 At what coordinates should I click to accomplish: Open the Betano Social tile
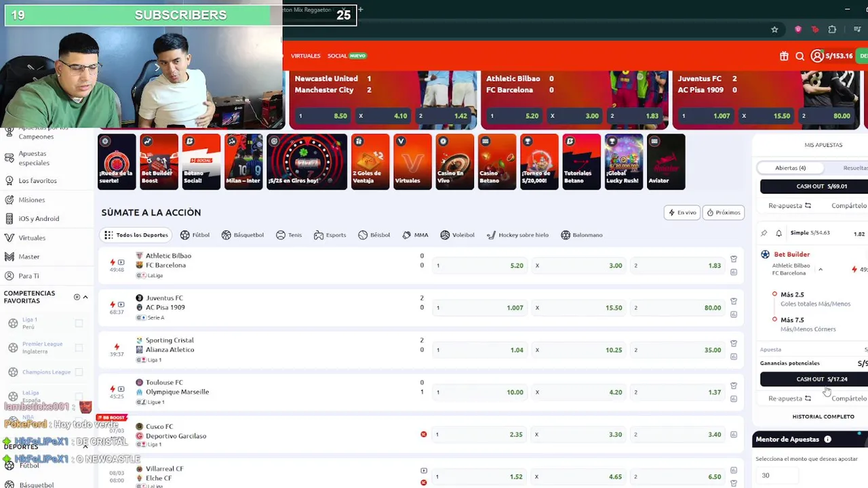point(201,162)
